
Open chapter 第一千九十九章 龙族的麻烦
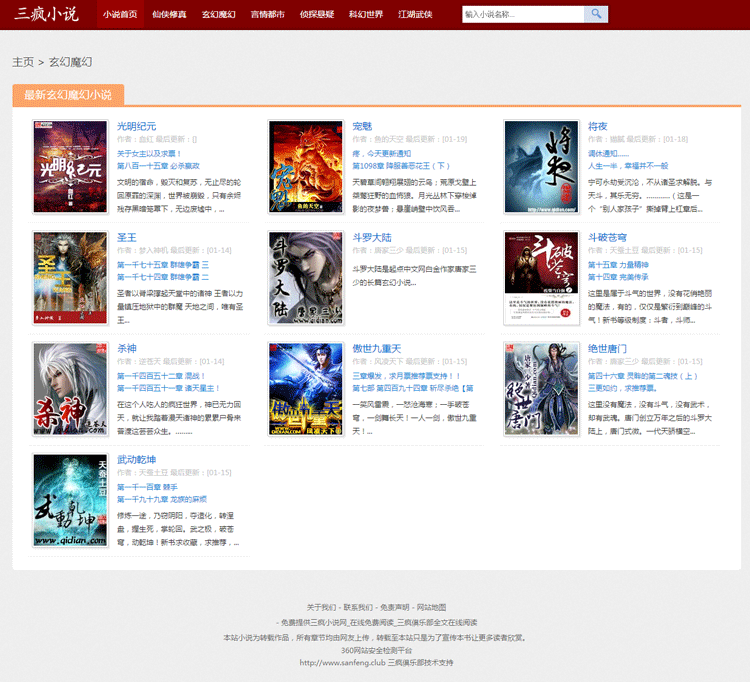[162, 499]
